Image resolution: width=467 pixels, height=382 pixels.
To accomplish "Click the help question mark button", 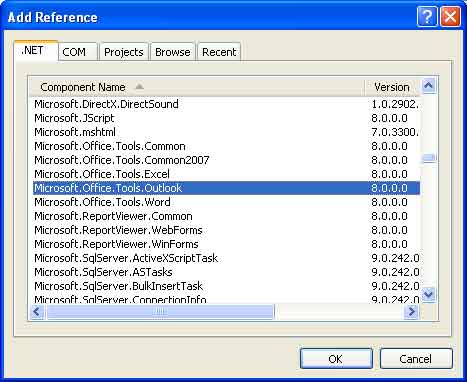I will coord(427,16).
